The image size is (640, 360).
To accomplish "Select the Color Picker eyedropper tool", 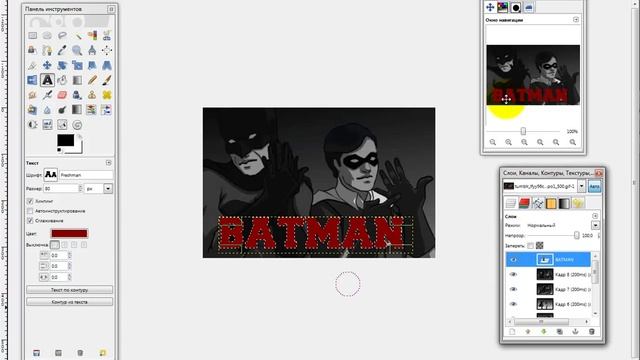I will tap(62, 51).
